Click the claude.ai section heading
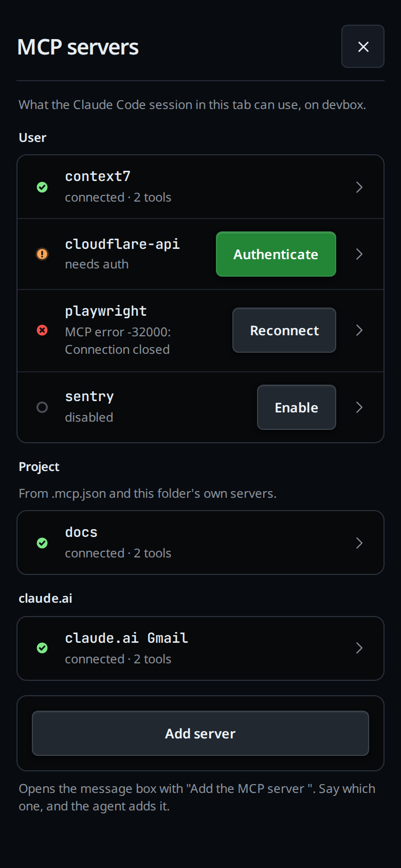The image size is (401, 868). (x=45, y=599)
